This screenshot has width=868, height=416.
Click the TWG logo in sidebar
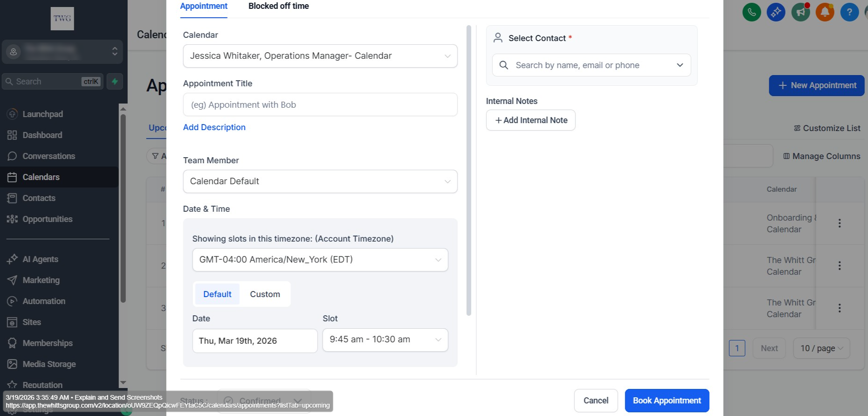coord(62,19)
